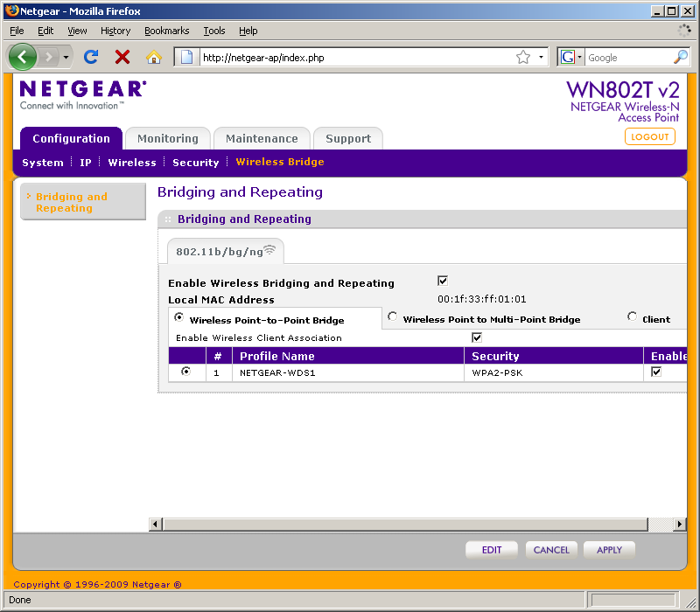Click the APPLY button
This screenshot has width=700, height=612.
coord(609,550)
